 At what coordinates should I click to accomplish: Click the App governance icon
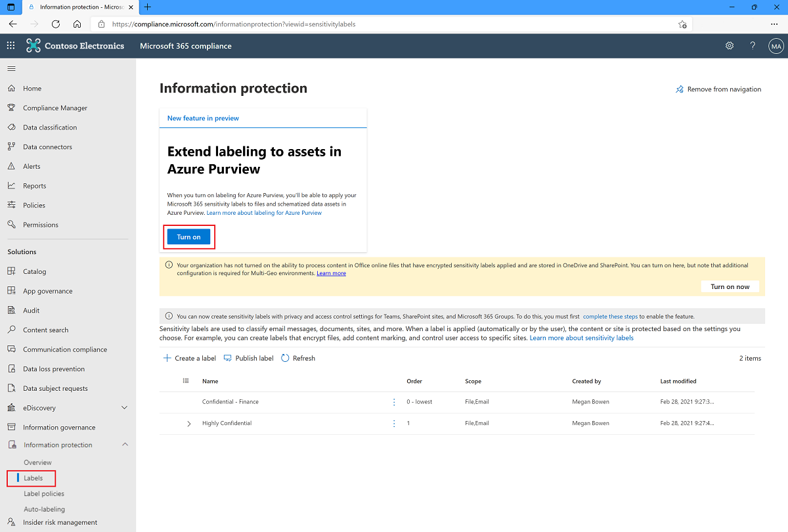click(11, 291)
